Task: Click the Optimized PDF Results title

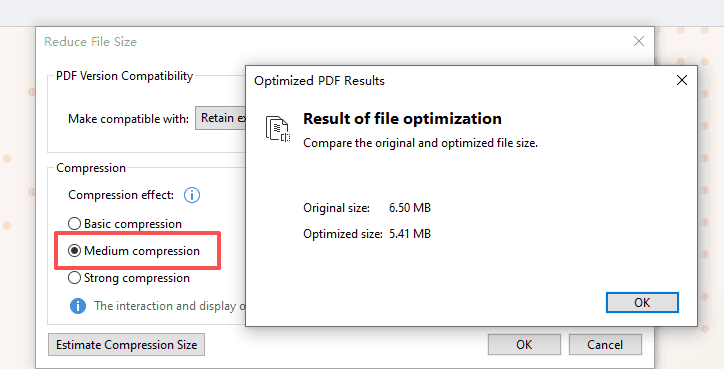Action: [x=319, y=81]
